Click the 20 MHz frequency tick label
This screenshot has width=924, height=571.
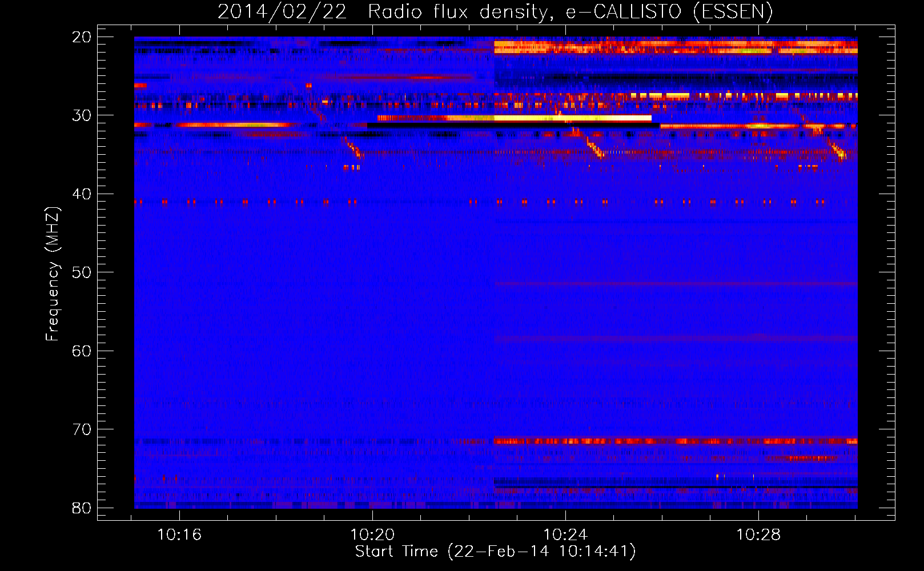[82, 37]
